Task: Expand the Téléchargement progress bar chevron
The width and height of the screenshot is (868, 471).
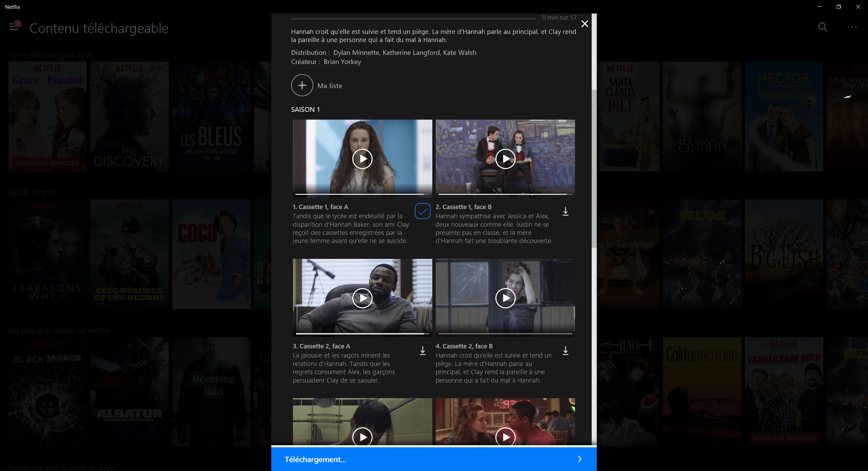Action: click(x=579, y=459)
